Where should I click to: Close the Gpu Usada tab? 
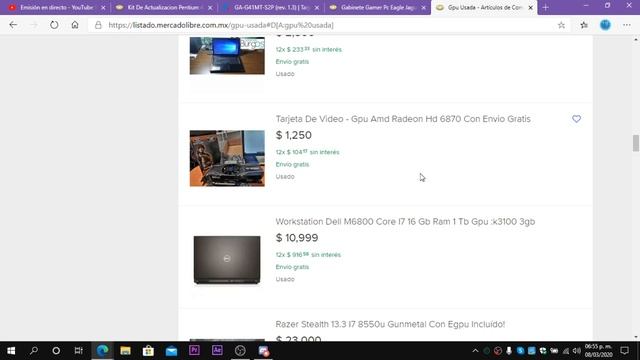[531, 7]
